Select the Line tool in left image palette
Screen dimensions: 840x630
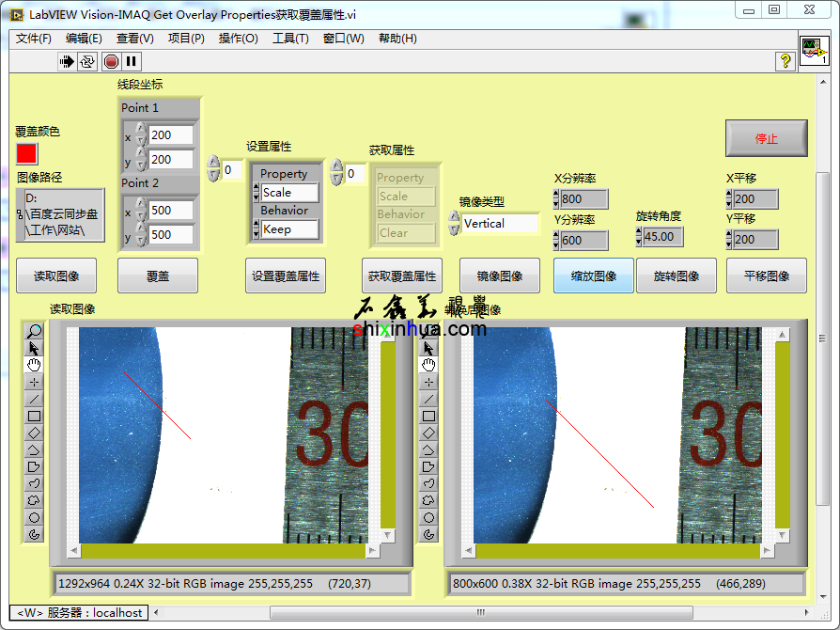click(34, 399)
